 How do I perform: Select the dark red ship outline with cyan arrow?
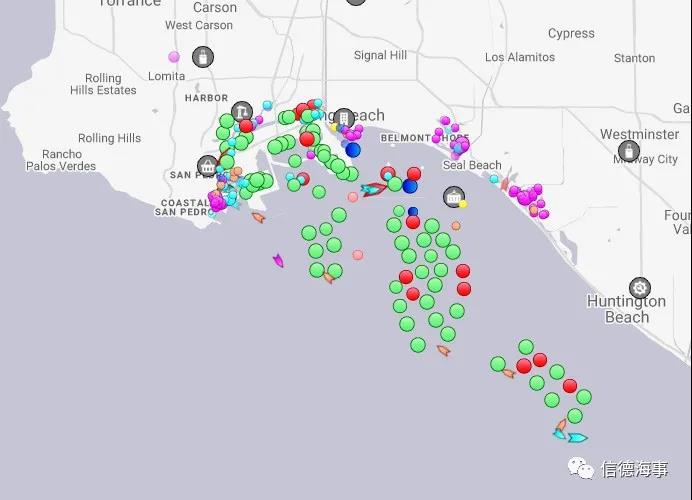pyautogui.click(x=374, y=189)
